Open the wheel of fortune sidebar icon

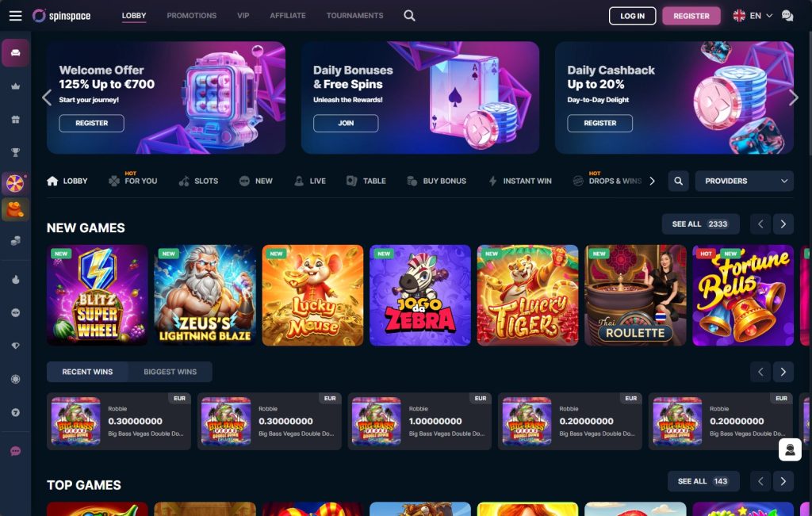15,183
